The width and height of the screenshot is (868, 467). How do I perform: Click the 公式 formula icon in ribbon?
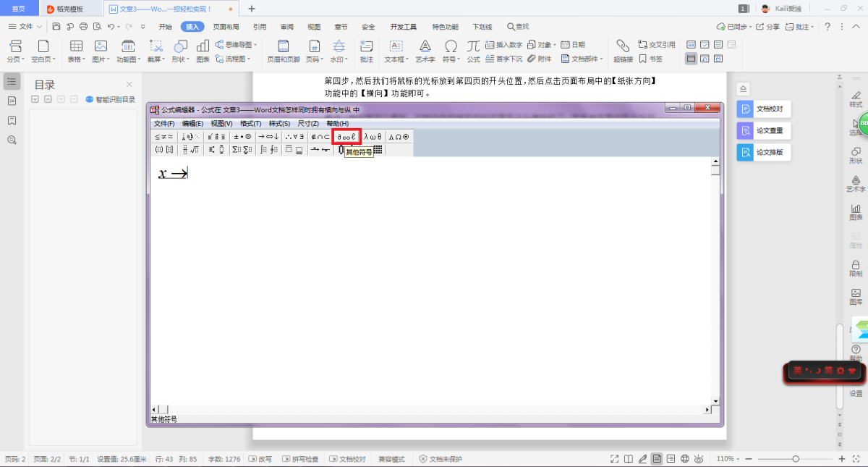coord(473,50)
